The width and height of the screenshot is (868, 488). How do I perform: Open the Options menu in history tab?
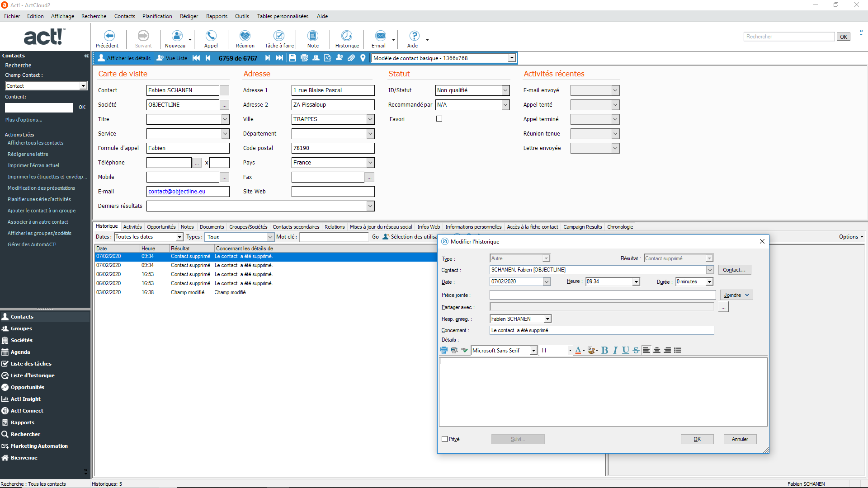click(x=851, y=237)
